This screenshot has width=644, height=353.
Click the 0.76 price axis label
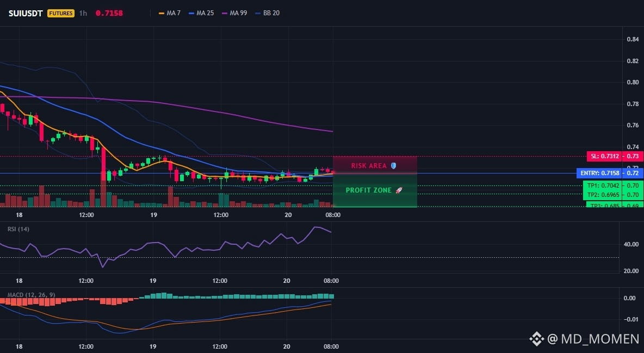click(x=633, y=125)
